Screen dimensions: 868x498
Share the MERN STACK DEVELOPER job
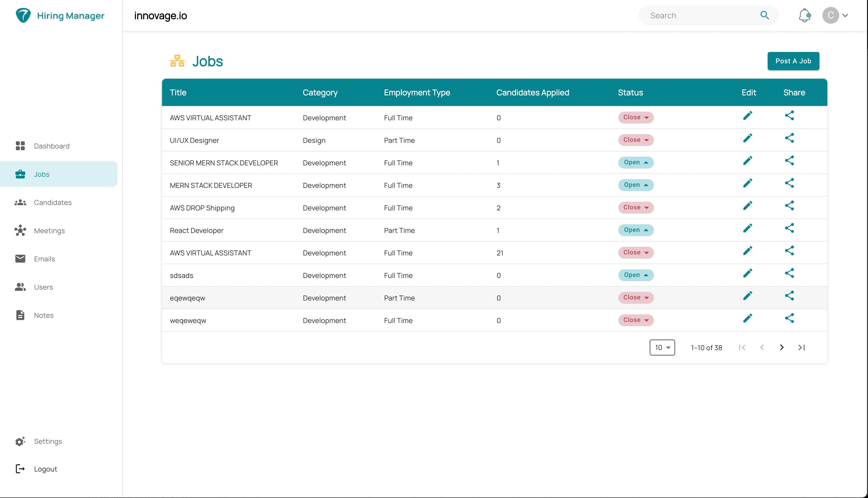tap(789, 183)
